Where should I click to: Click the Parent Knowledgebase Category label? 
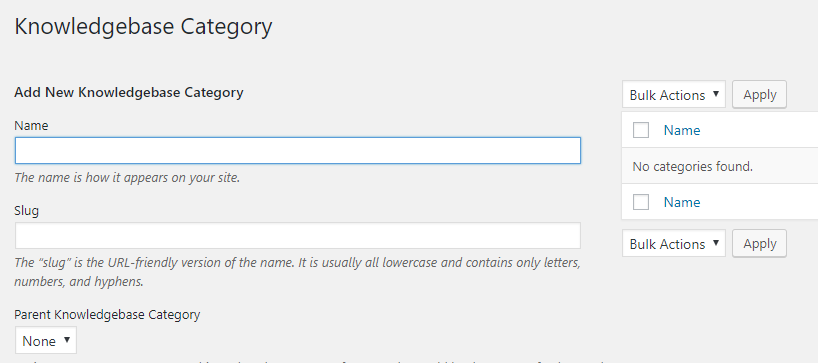point(107,314)
